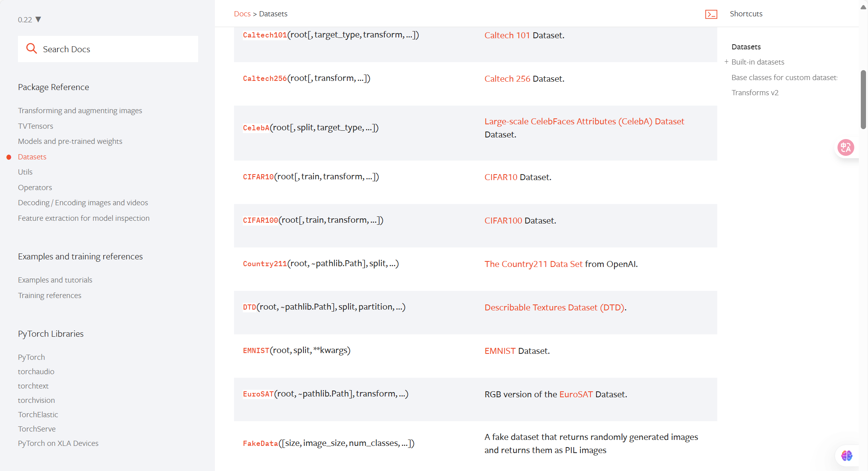868x471 pixels.
Task: Open the CIFAR10 class reference
Action: tap(258, 177)
